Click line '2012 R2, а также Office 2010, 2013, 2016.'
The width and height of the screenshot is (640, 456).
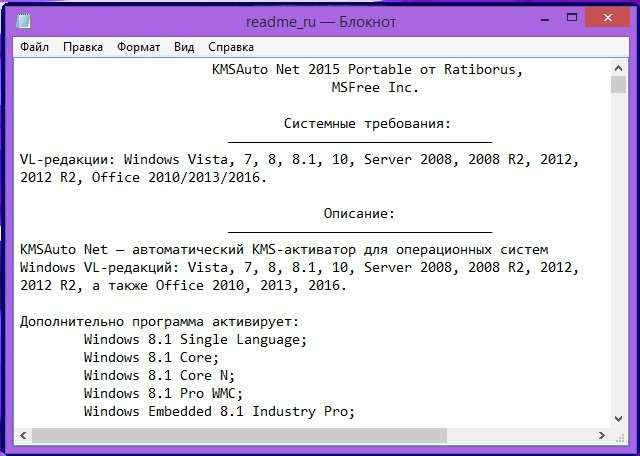click(x=183, y=285)
